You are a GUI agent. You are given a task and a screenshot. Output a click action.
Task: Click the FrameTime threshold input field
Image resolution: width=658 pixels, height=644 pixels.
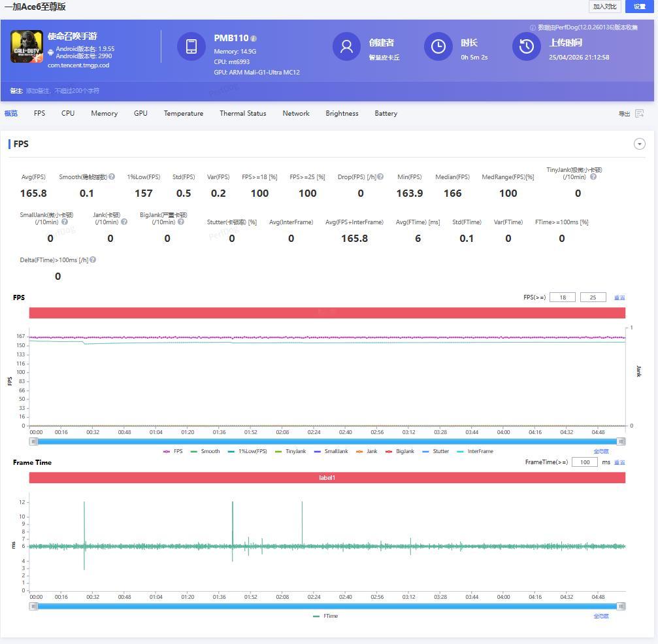(x=584, y=462)
